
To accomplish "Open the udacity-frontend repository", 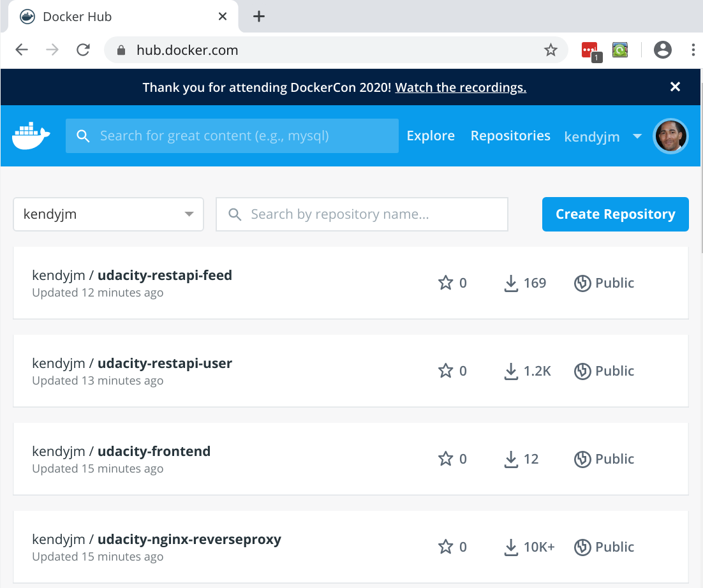I will [x=154, y=452].
